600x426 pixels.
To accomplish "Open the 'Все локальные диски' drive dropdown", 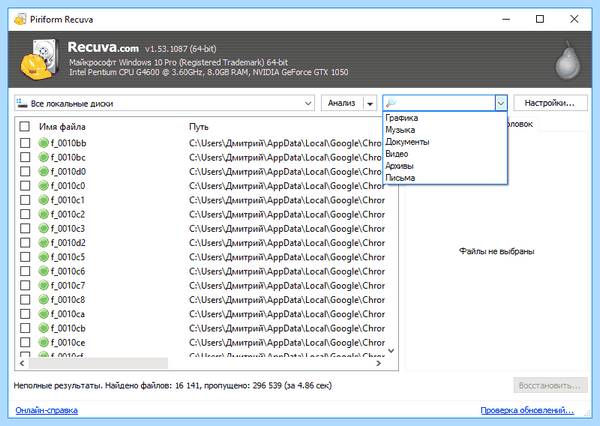I will (165, 103).
